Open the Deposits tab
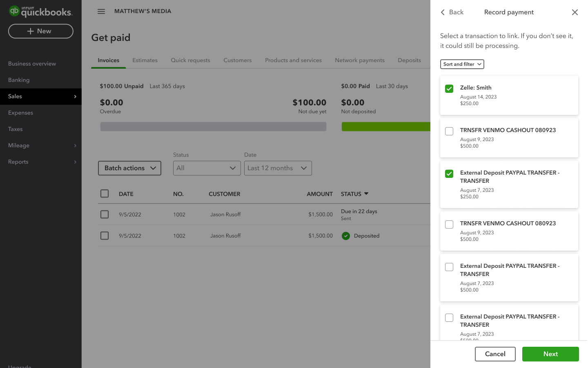Screen dimensions: 588x368 pyautogui.click(x=409, y=60)
